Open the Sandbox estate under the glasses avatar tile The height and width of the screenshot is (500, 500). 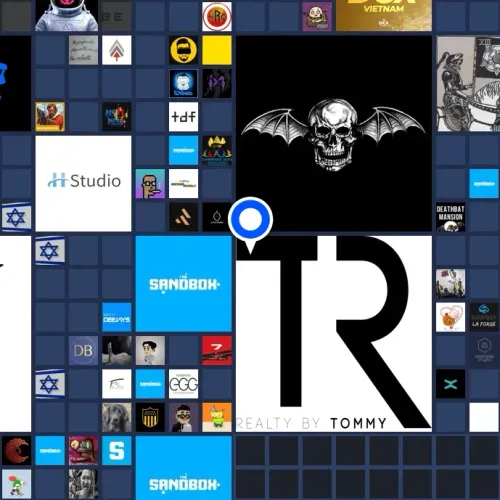[x=183, y=468]
